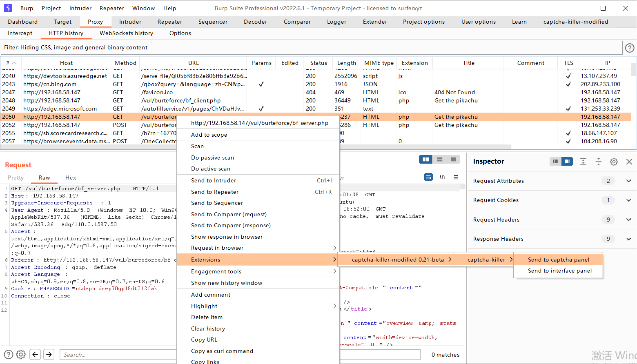Switch request view to Hex
The image size is (637, 364).
point(71,178)
